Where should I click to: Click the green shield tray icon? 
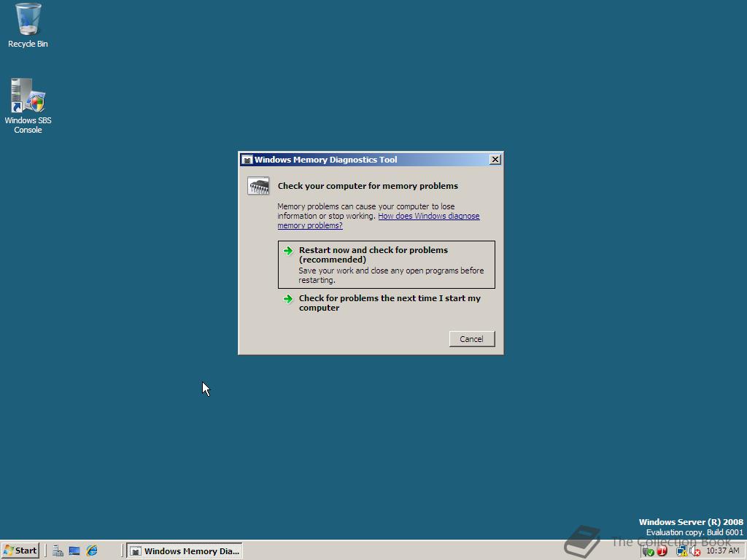pyautogui.click(x=648, y=551)
